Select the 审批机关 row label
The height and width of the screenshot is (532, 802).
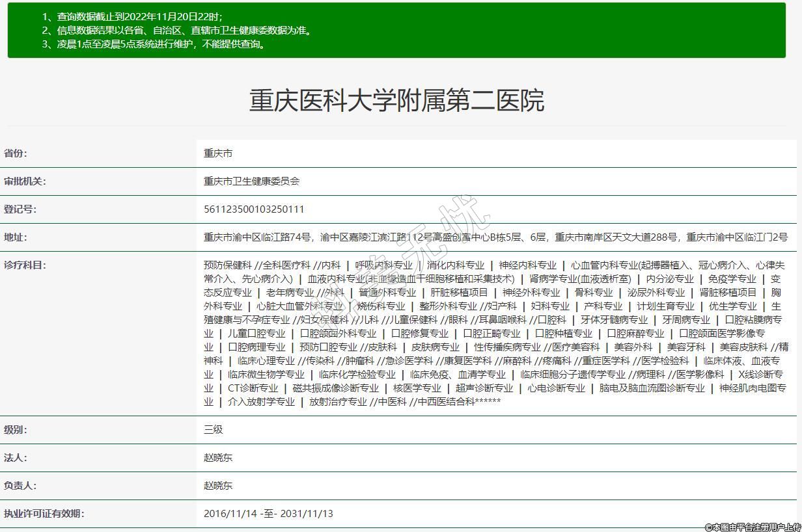tap(25, 181)
